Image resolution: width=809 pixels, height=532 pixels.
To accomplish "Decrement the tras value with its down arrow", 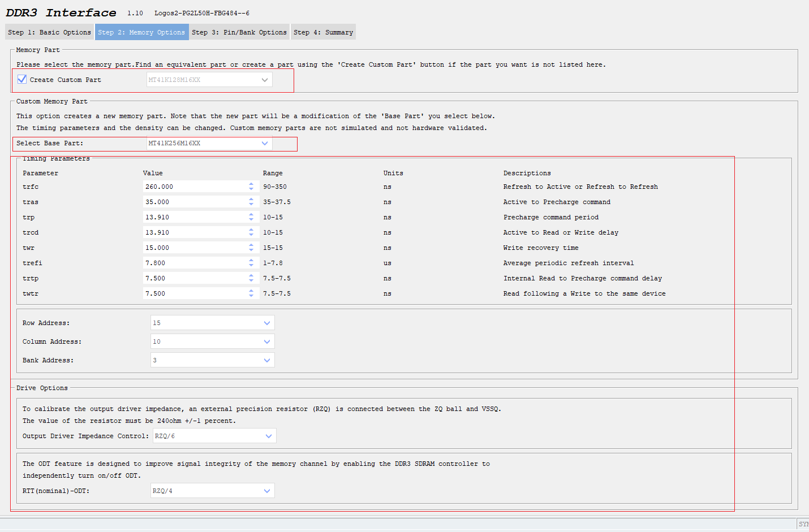I will point(251,204).
